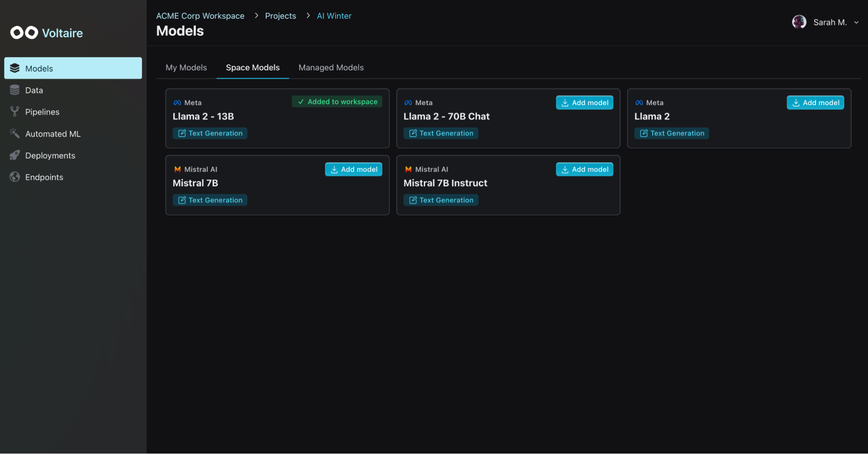Click the Endpoints globe icon
The width and height of the screenshot is (868, 454).
click(15, 177)
